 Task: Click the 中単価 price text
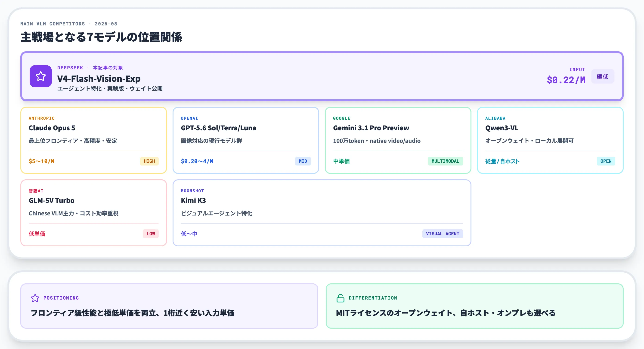(341, 161)
